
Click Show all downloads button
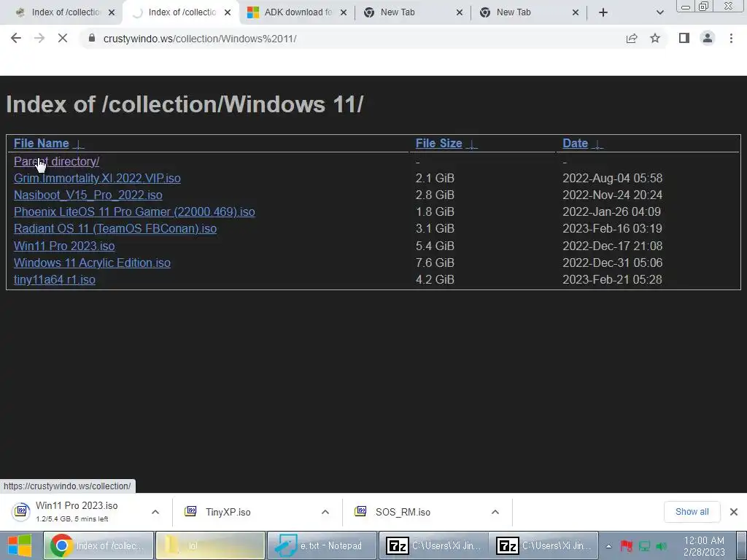click(692, 512)
